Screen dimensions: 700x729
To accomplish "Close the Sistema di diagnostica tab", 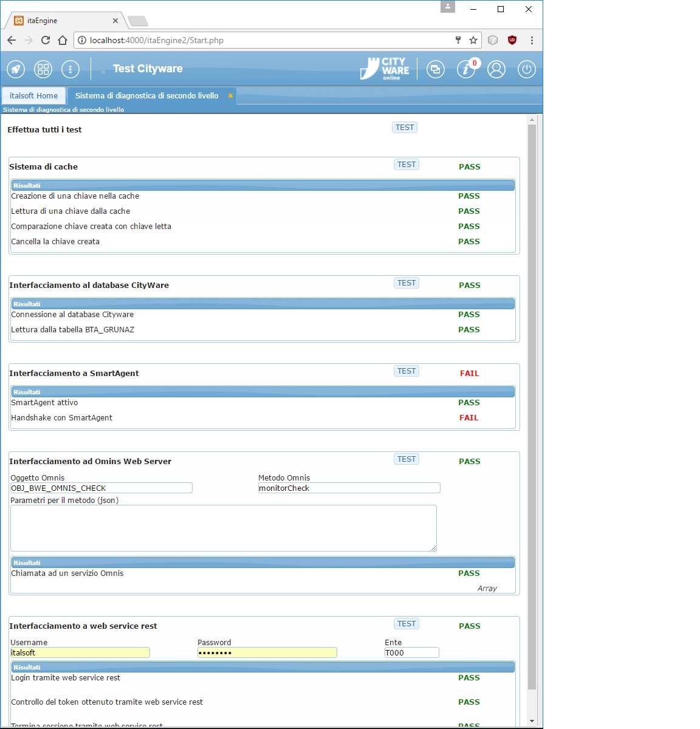I will [230, 96].
